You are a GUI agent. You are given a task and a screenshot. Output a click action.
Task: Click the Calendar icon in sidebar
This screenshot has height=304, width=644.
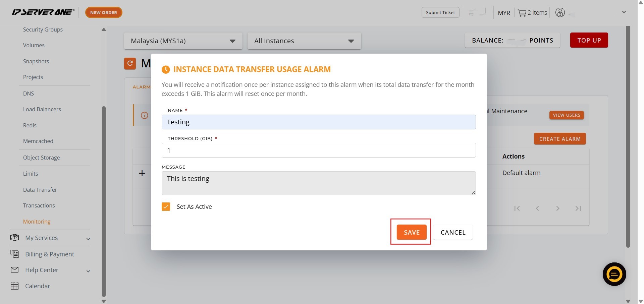pos(14,286)
